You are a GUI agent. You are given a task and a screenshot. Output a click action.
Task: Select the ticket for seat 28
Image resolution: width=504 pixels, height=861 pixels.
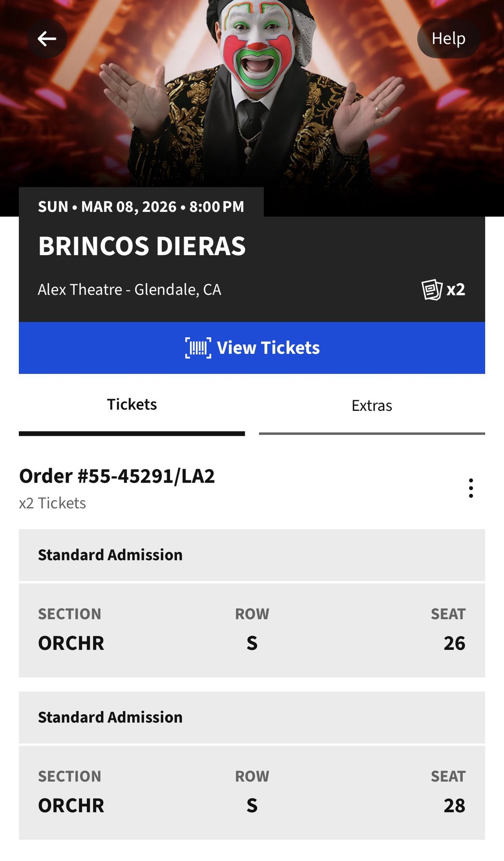252,792
